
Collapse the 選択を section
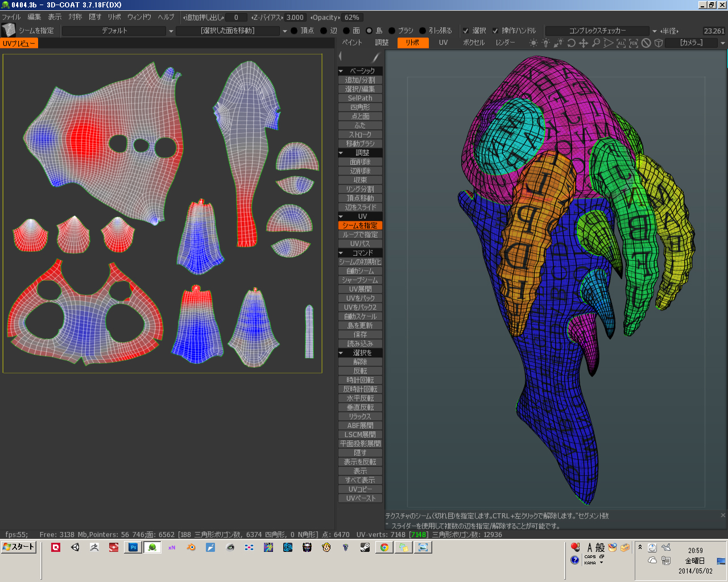pyautogui.click(x=360, y=353)
